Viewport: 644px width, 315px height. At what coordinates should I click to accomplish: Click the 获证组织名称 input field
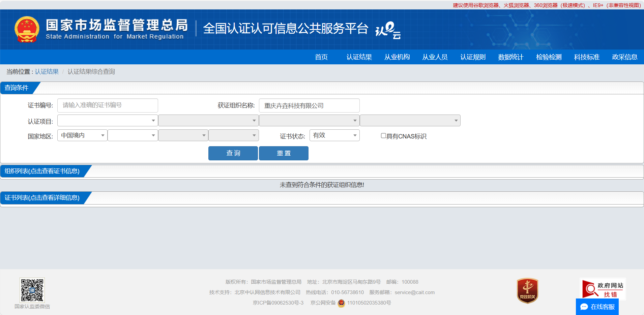point(309,105)
